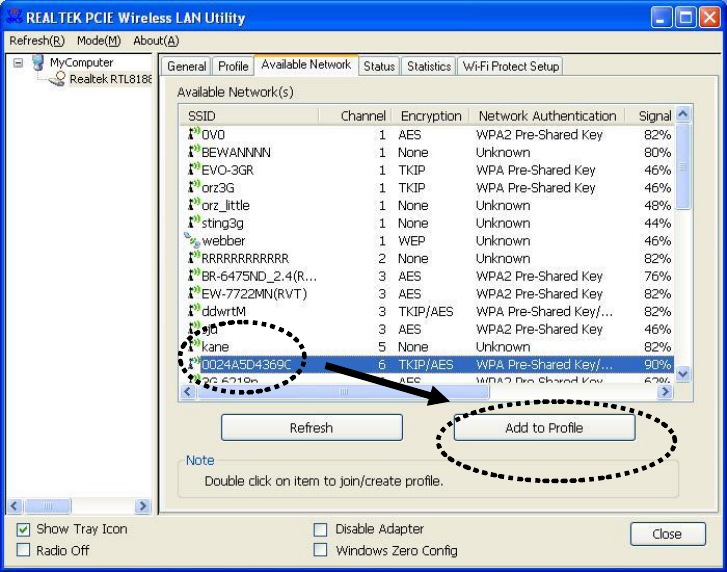Viewport: 727px width, 572px height.
Task: Toggle the Show Tray Icon checkbox
Action: 23,529
